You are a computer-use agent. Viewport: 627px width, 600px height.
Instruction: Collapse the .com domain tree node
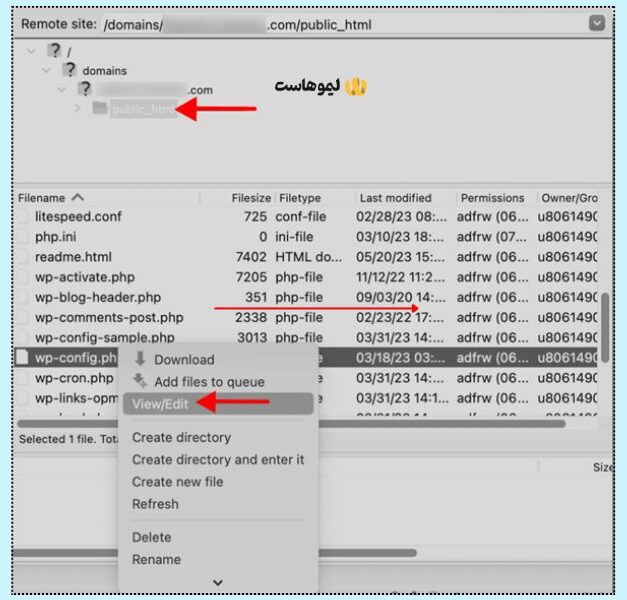pos(61,90)
